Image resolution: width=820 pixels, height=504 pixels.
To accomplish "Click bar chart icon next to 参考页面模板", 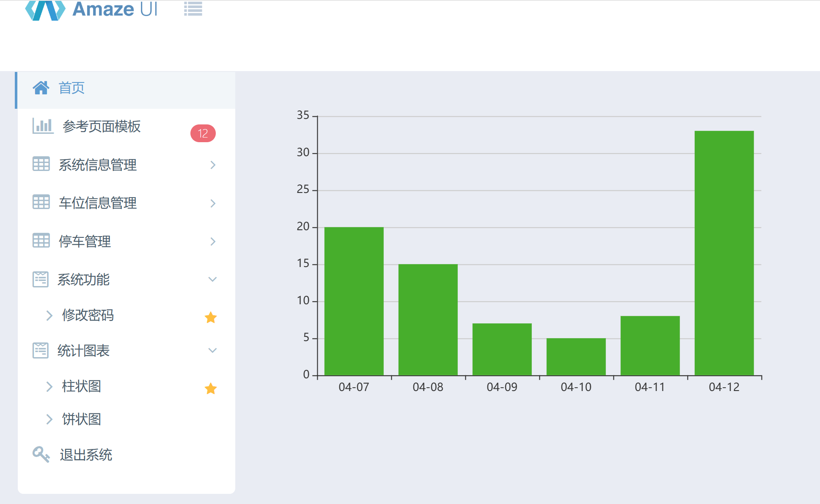I will pyautogui.click(x=43, y=126).
